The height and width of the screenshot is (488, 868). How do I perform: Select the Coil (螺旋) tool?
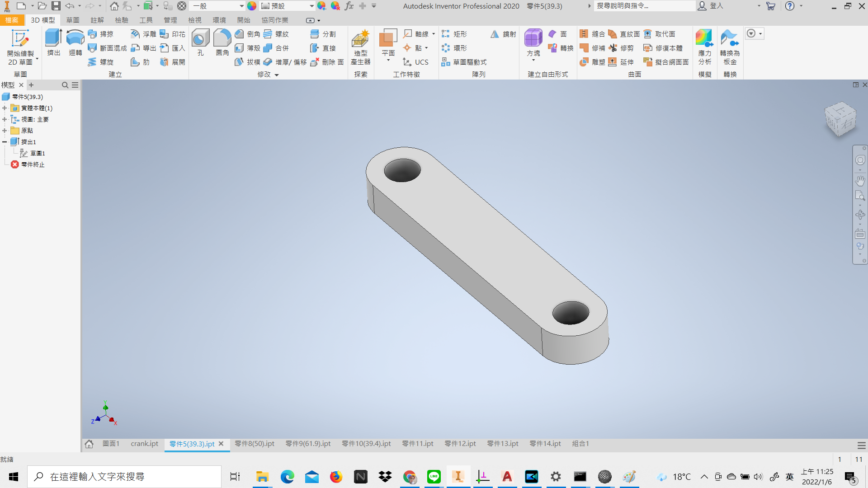pos(101,62)
